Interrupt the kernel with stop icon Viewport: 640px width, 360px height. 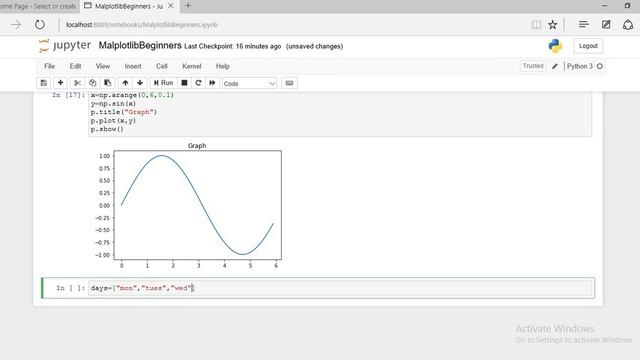coord(184,83)
